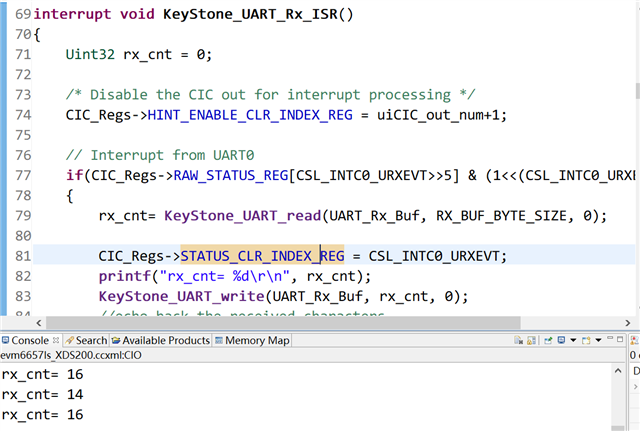Image resolution: width=640 pixels, height=431 pixels.
Task: Click HINT_ENABLE_CLR_INDEX_REG on line 74
Action: coord(250,115)
